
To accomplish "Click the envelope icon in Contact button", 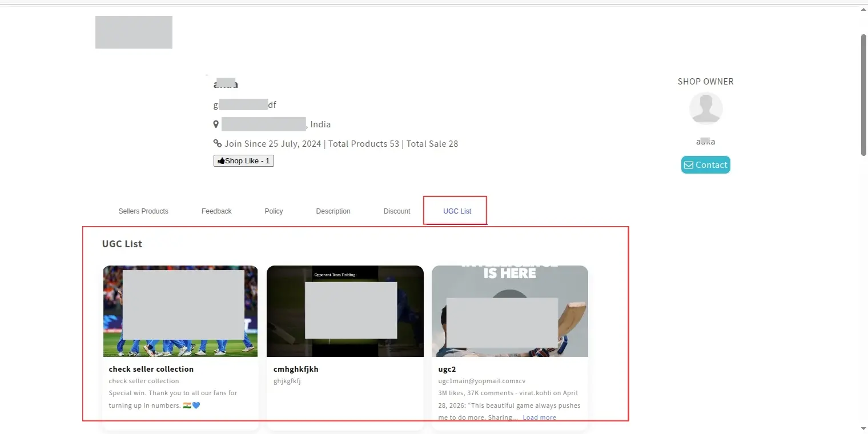I will pyautogui.click(x=689, y=165).
